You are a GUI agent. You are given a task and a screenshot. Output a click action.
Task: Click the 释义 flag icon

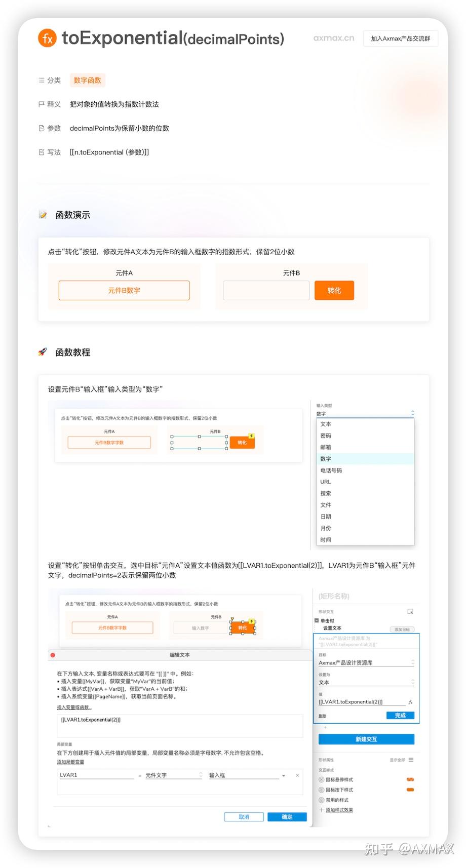pyautogui.click(x=42, y=104)
